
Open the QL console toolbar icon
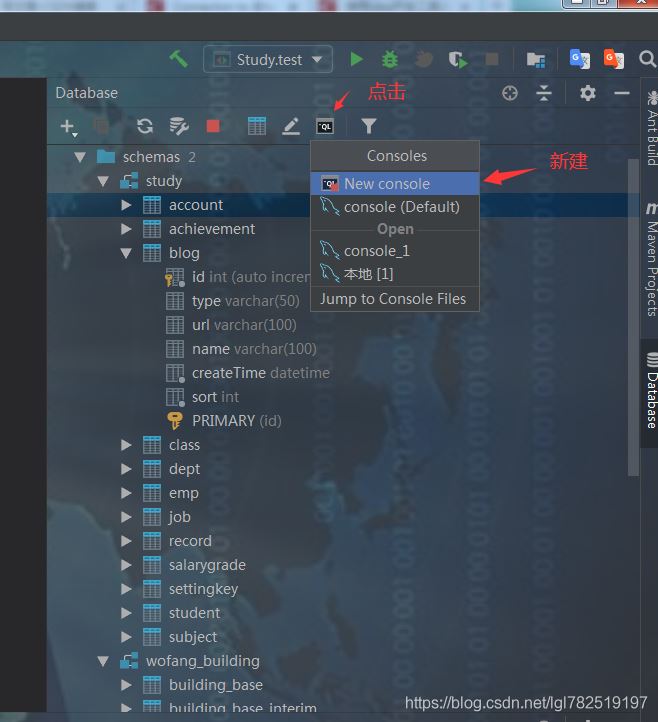coord(325,126)
